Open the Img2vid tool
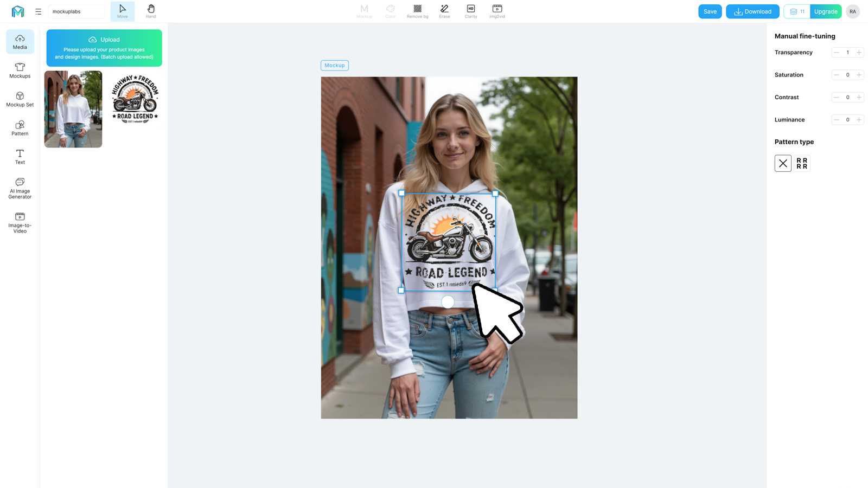This screenshot has height=488, width=868. point(497,11)
